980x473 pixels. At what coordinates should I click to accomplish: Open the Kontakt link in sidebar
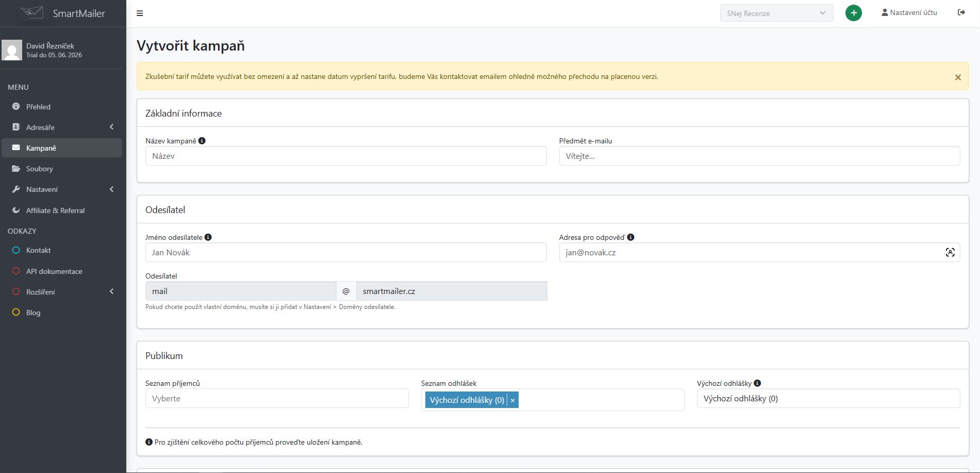pos(62,250)
